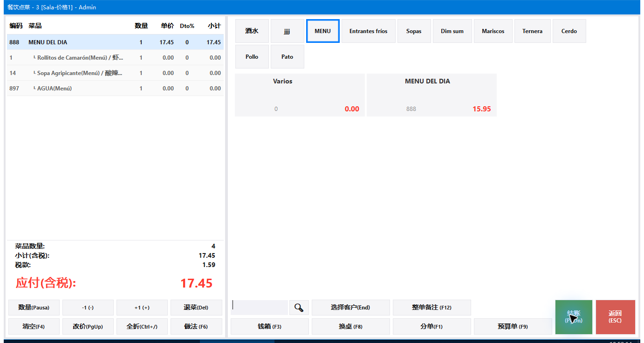
Task: Open Entrantes fríos category
Action: tap(369, 31)
